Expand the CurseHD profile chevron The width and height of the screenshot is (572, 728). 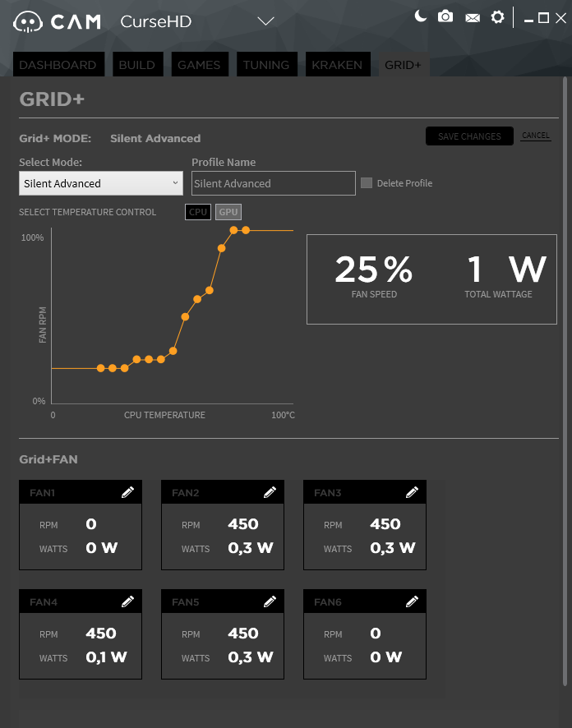(266, 21)
